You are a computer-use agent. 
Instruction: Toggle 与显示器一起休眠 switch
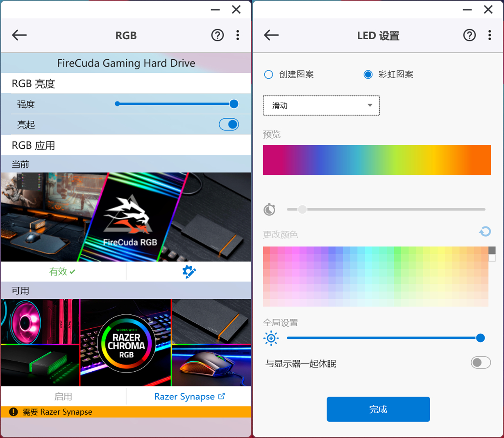pyautogui.click(x=481, y=363)
